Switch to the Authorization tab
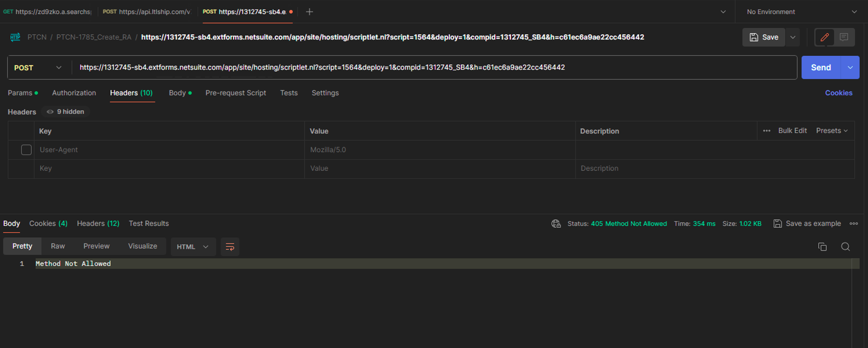This screenshot has width=868, height=348. [x=74, y=93]
